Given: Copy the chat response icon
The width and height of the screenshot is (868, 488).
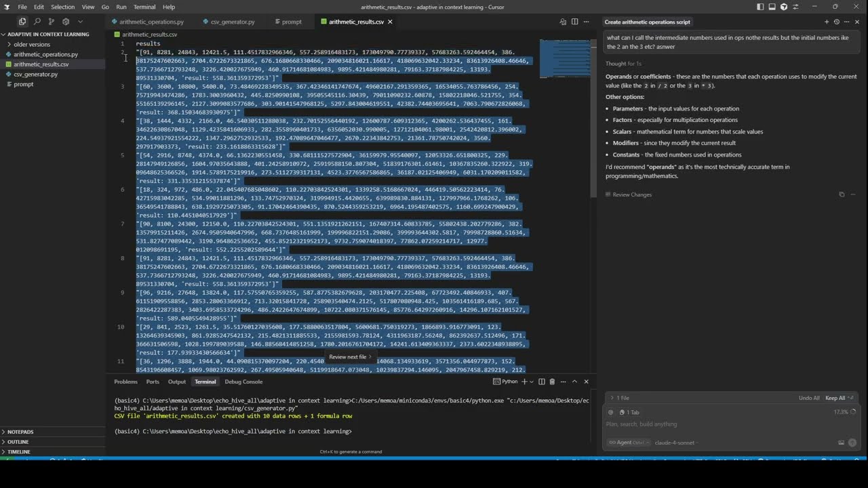Looking at the screenshot, I should 842,195.
